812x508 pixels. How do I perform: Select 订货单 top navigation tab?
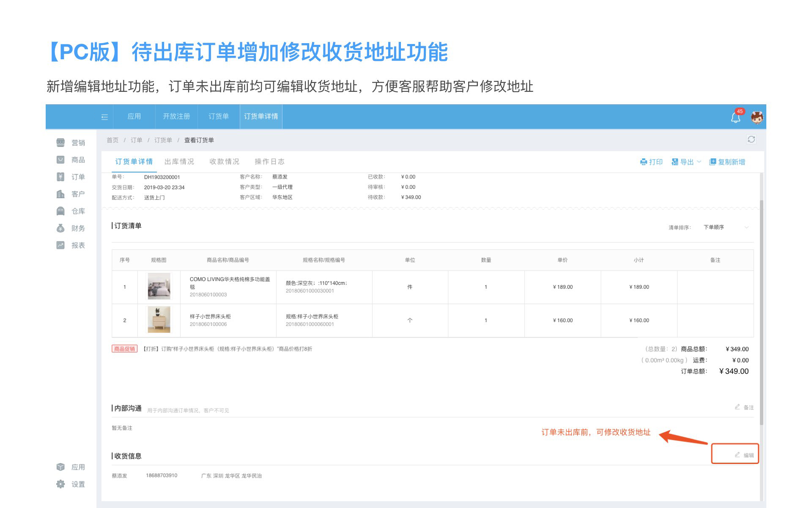coord(218,116)
